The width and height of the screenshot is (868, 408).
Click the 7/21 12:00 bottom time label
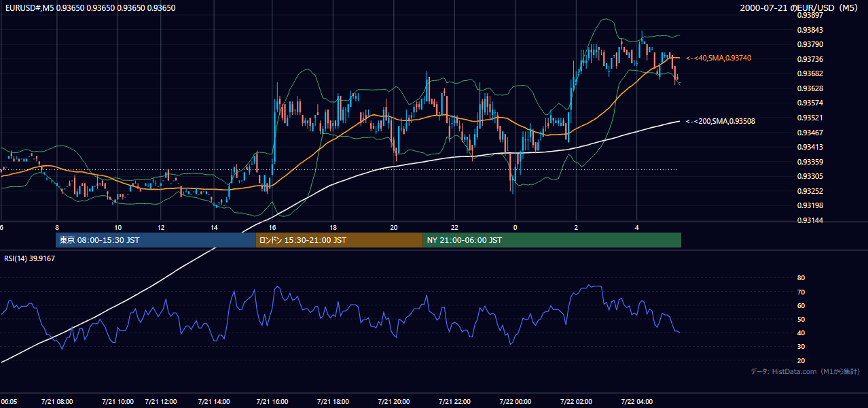click(160, 402)
